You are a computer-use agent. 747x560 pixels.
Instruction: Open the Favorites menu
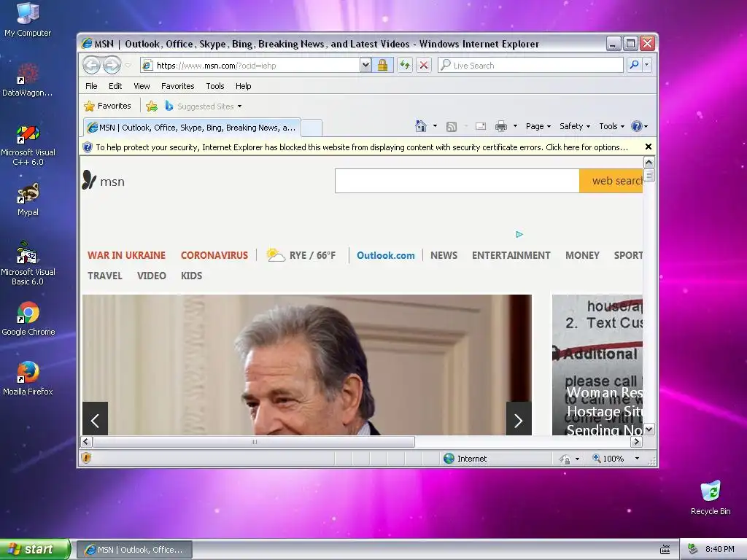[x=178, y=86]
